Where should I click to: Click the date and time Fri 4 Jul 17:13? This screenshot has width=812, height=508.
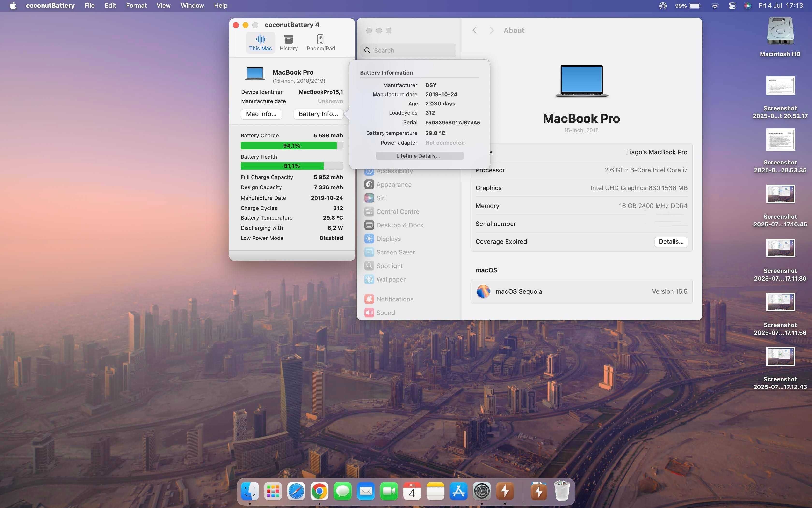[x=781, y=6]
